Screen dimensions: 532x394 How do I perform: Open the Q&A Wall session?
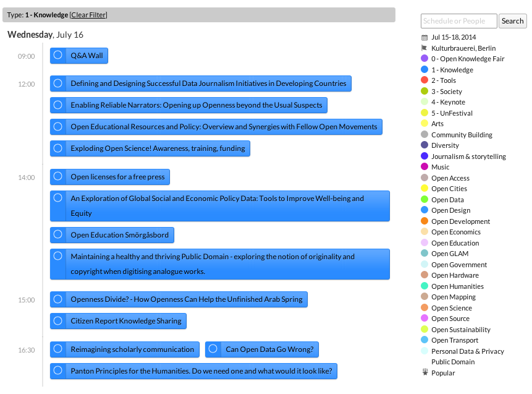87,56
